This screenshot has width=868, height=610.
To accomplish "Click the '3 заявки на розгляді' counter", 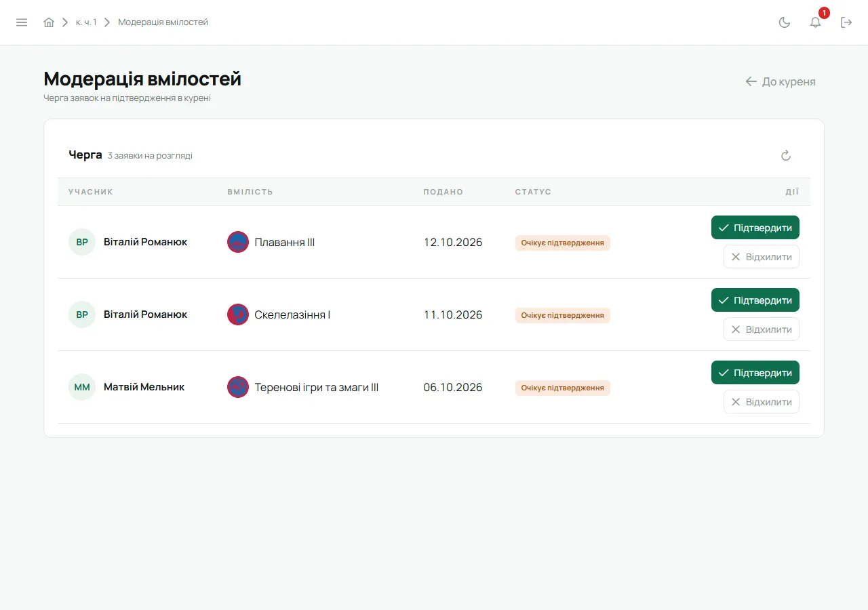I will point(150,156).
